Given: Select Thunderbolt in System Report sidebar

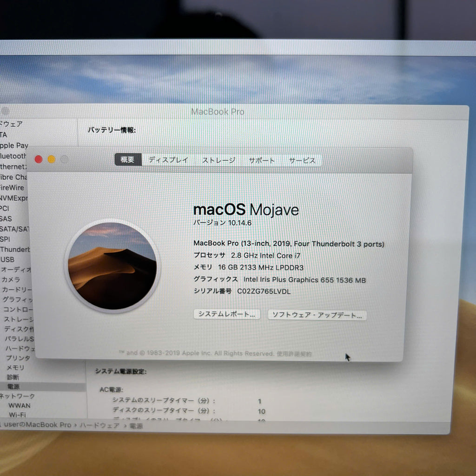Looking at the screenshot, I should 15,249.
